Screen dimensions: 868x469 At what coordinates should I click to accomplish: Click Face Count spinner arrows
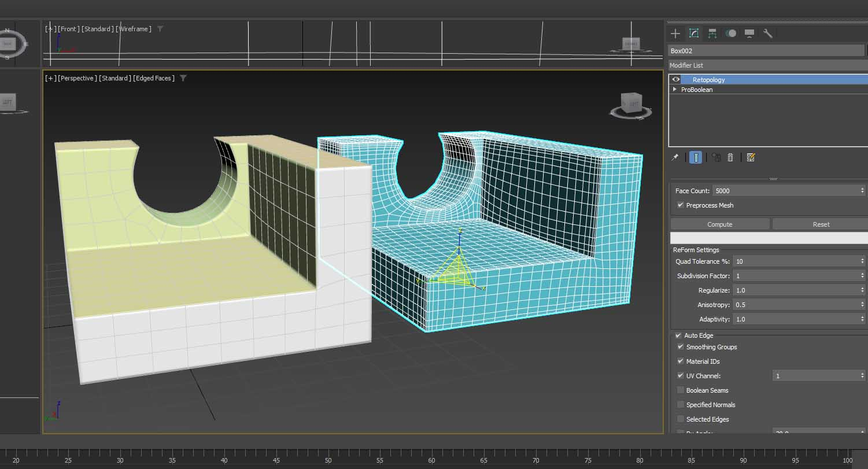862,191
